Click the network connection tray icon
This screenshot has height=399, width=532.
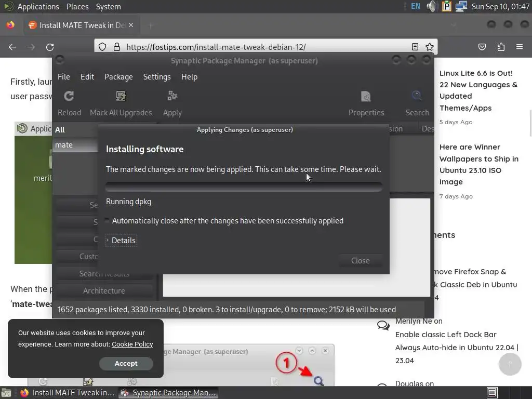(461, 6)
